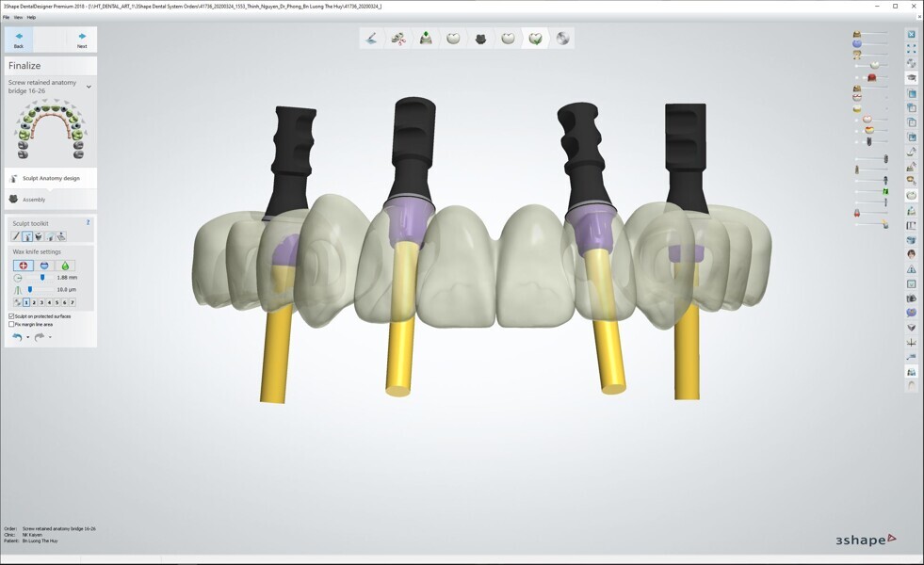The image size is (924, 565).
Task: Choose the green drop wax knife mode
Action: 64,266
